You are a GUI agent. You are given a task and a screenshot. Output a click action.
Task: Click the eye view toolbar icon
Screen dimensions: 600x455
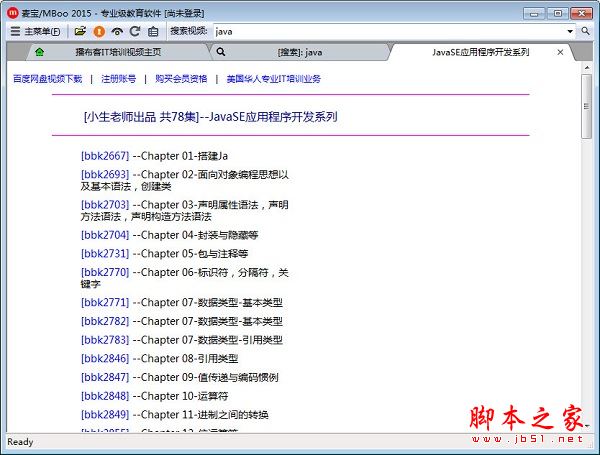[117, 32]
